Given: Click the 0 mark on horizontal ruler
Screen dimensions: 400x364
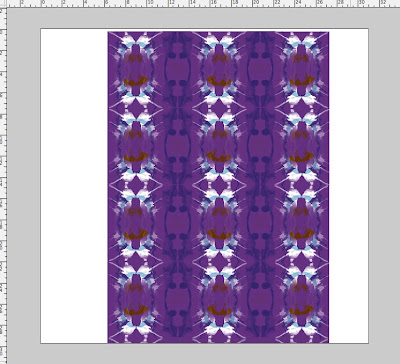Looking at the screenshot, I should [x=43, y=3].
